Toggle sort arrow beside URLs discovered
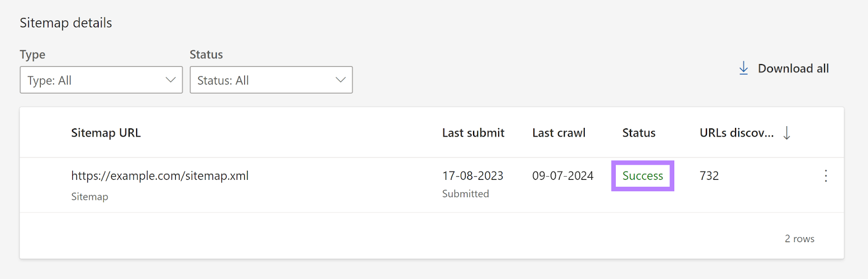 [787, 133]
